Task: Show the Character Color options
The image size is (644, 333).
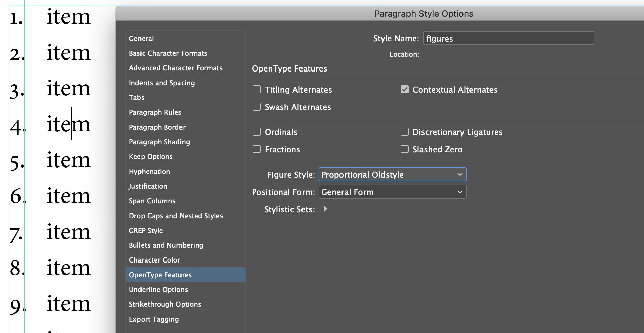Action: (x=155, y=260)
